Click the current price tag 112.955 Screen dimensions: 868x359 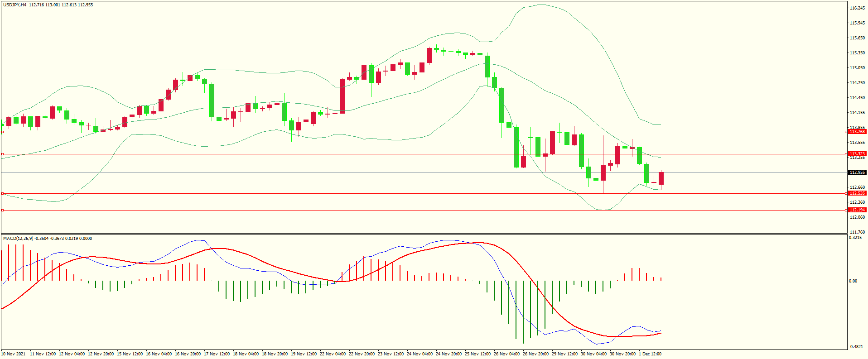coord(857,172)
